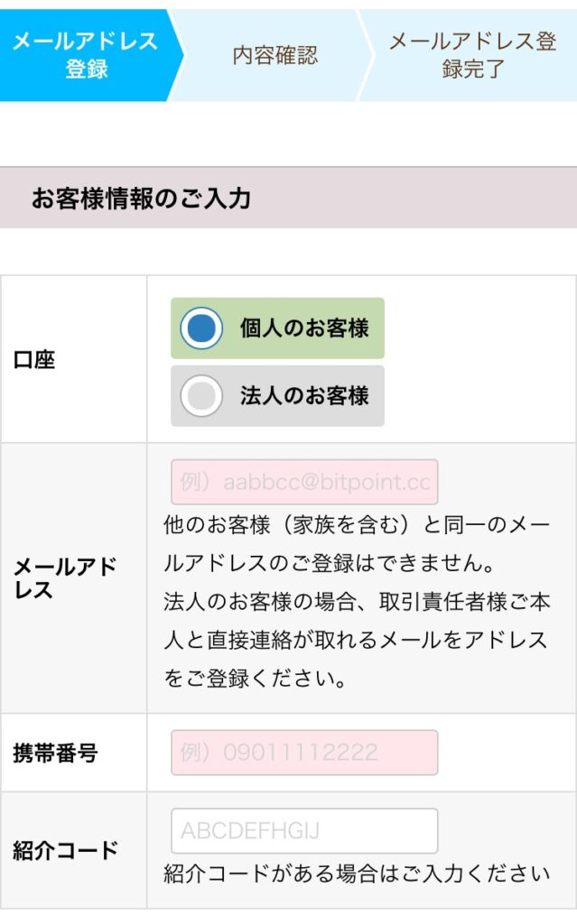Click the note about corporate 取引責任者様 contact

[x=356, y=640]
